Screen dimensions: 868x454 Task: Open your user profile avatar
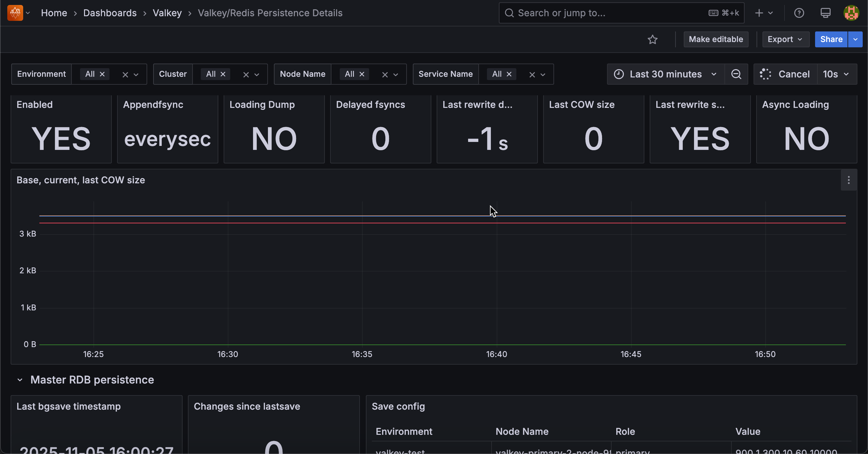851,13
